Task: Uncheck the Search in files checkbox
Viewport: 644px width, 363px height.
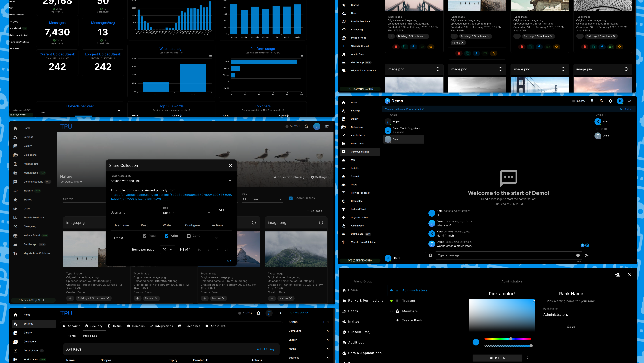Action: 291,198
